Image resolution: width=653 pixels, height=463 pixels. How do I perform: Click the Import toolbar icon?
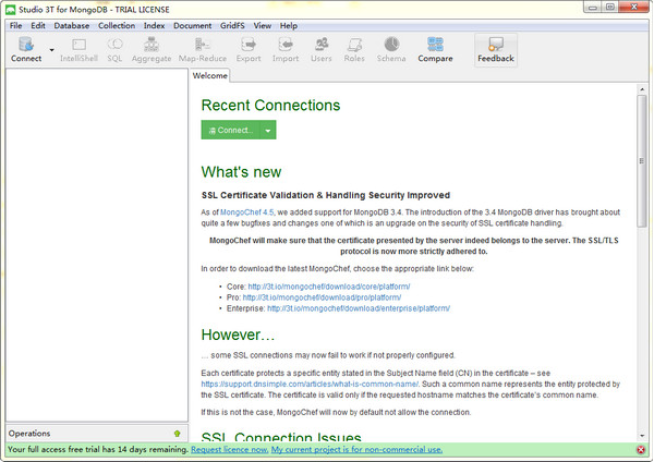pos(285,49)
